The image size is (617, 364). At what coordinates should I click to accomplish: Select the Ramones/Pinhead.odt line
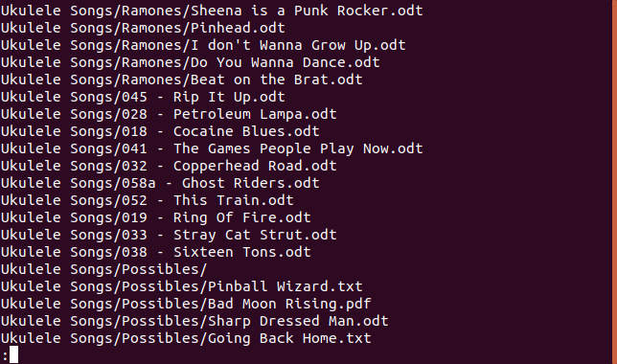[x=143, y=28]
